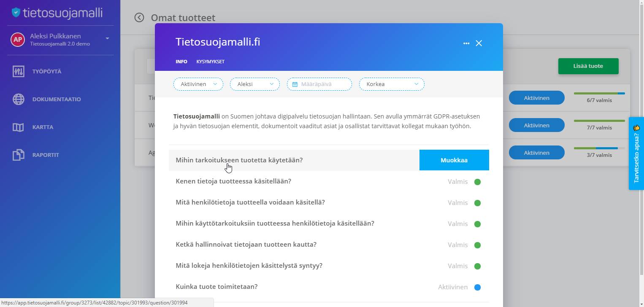Open question Kuinka tuote toimitetaan?
Screen dimensions: 644x307
coord(216,287)
